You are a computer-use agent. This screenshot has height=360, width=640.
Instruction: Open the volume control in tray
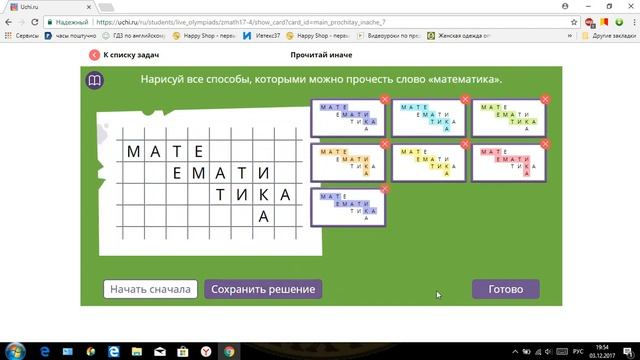(x=549, y=352)
